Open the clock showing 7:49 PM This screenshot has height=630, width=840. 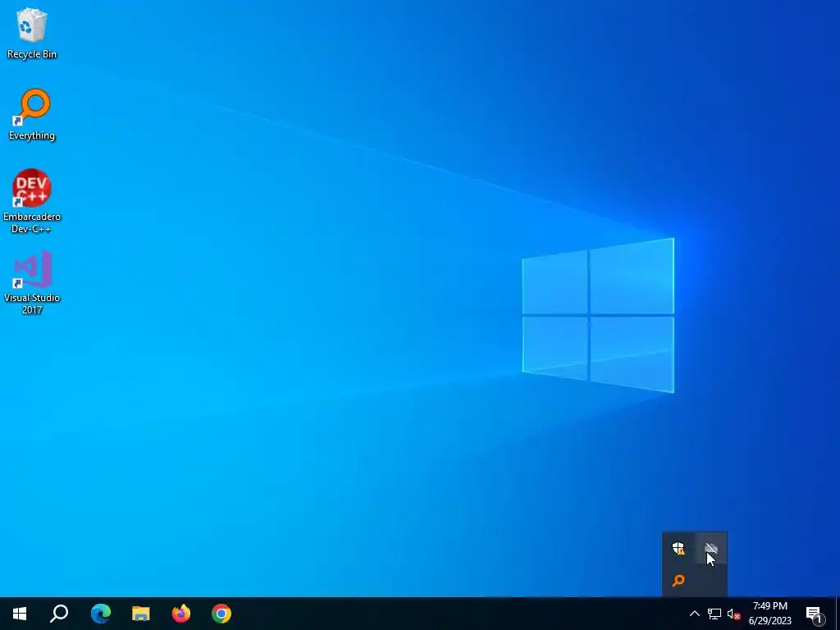769,614
